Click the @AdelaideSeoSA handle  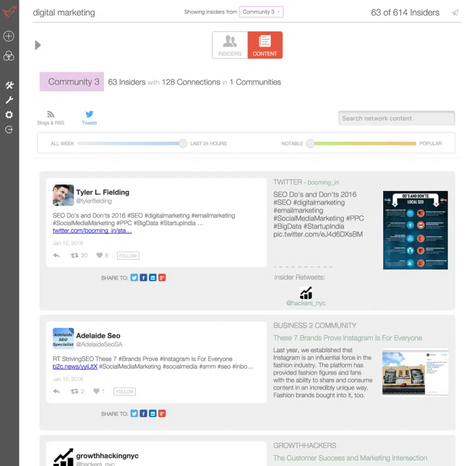[99, 345]
